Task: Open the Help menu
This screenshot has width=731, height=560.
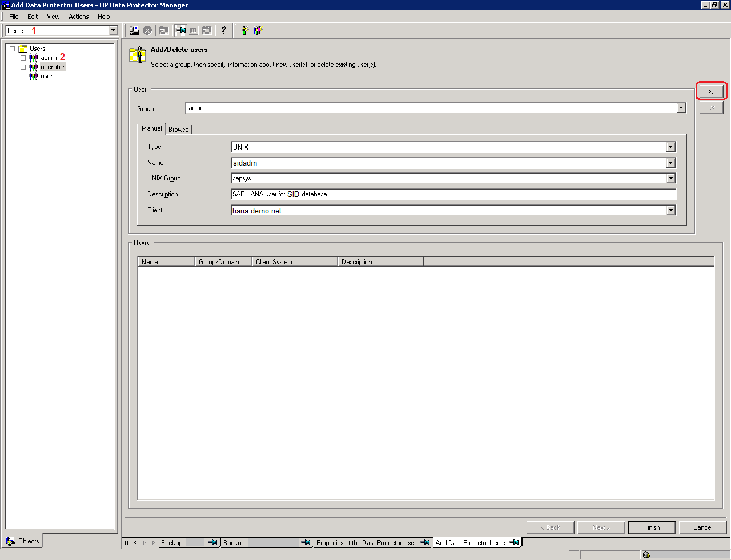Action: 103,17
